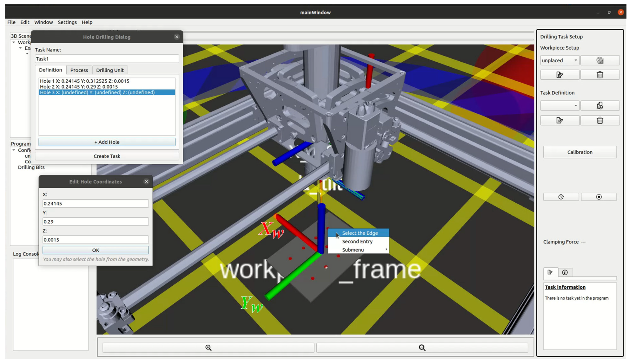
Task: Click the clock refresh icon button
Action: tap(561, 197)
